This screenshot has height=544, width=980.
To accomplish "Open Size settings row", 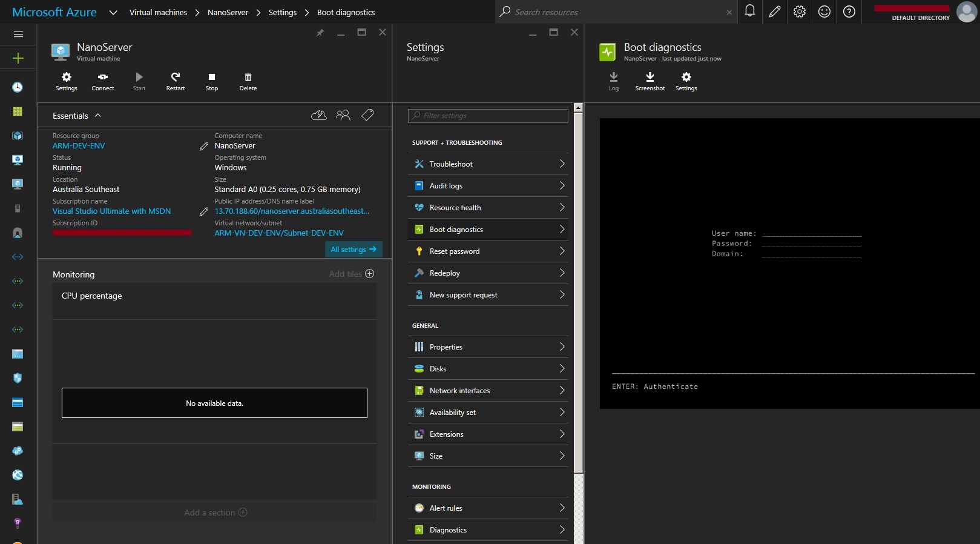I will pyautogui.click(x=488, y=456).
